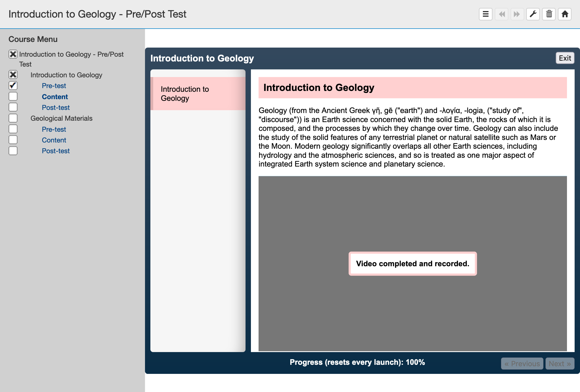
Task: Click the trash can delete icon
Action: coord(549,14)
